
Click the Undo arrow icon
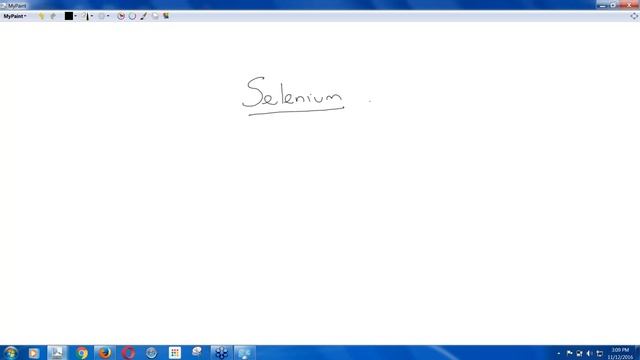(x=41, y=16)
